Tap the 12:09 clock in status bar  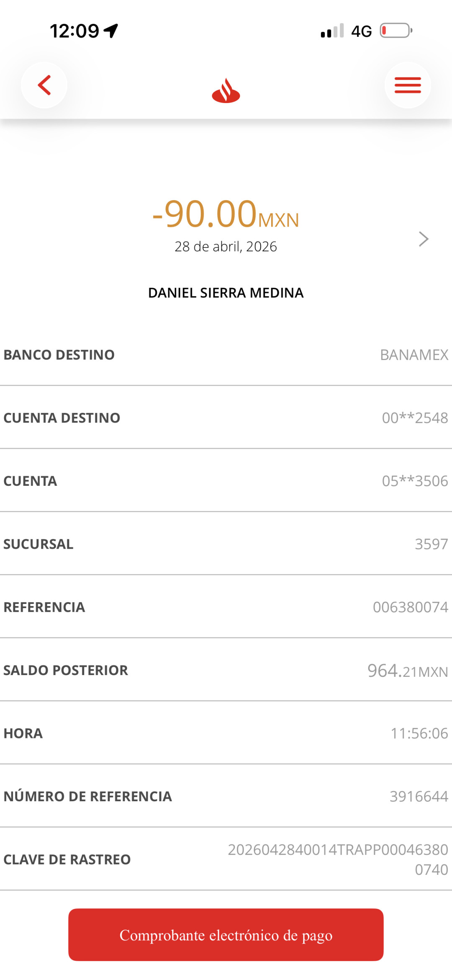coord(74,31)
